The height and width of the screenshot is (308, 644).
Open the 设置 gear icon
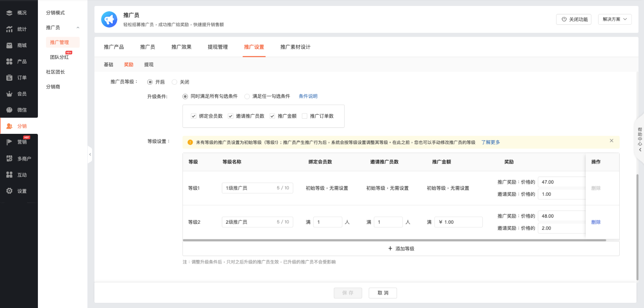(x=9, y=191)
